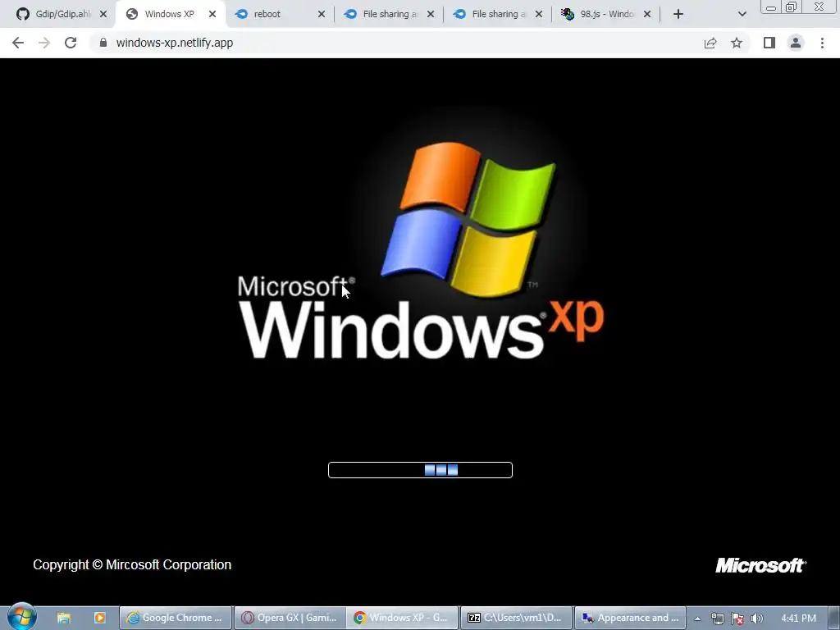The image size is (840, 630).
Task: Bookmark this page with the star
Action: [737, 43]
